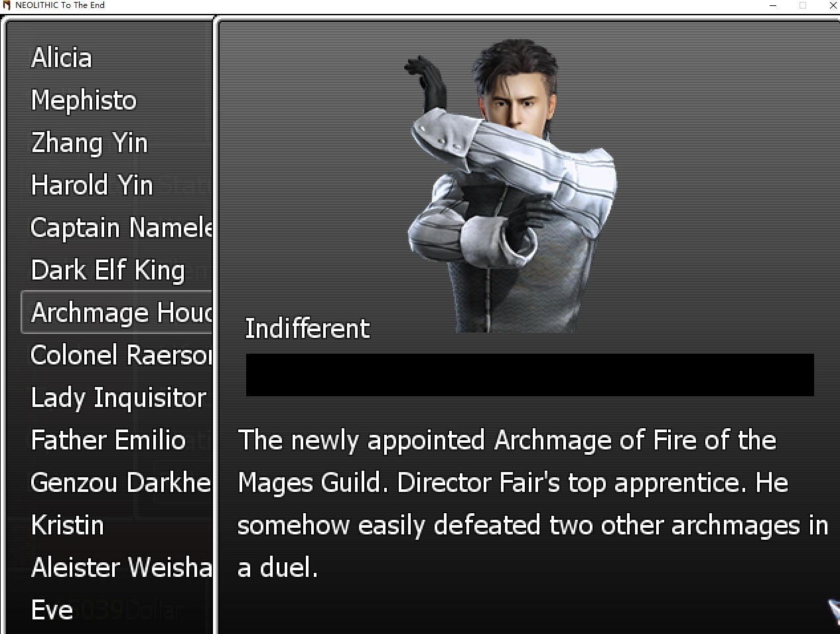Click the game icon in title bar

[x=7, y=5]
